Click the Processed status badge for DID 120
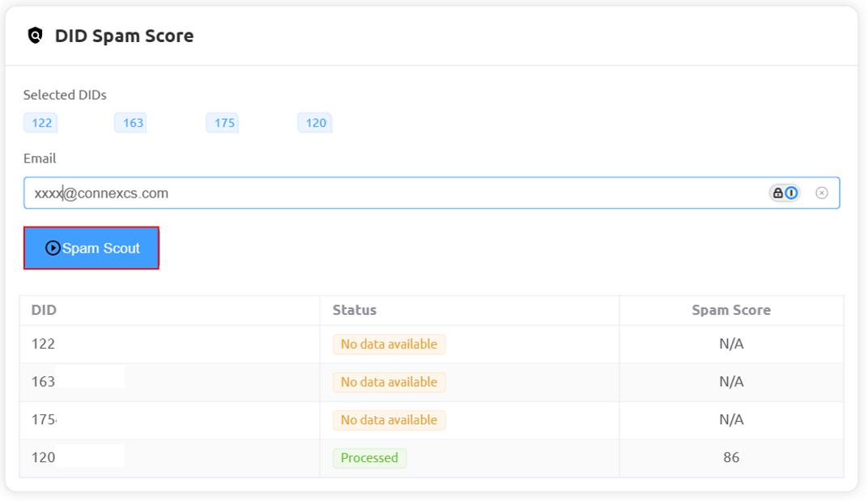The width and height of the screenshot is (868, 501). tap(369, 458)
